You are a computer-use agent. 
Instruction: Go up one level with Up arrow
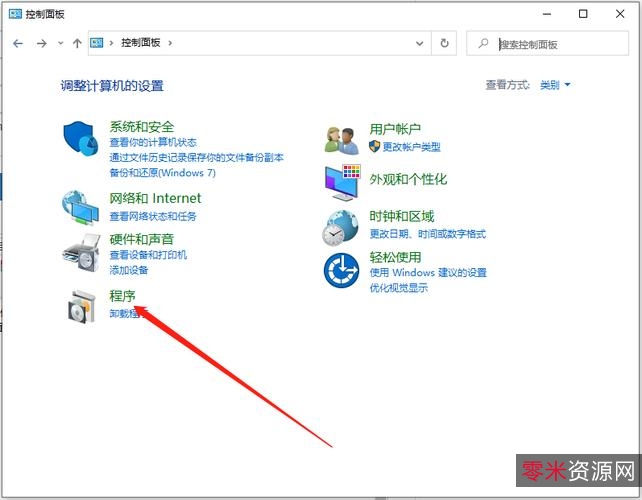77,43
